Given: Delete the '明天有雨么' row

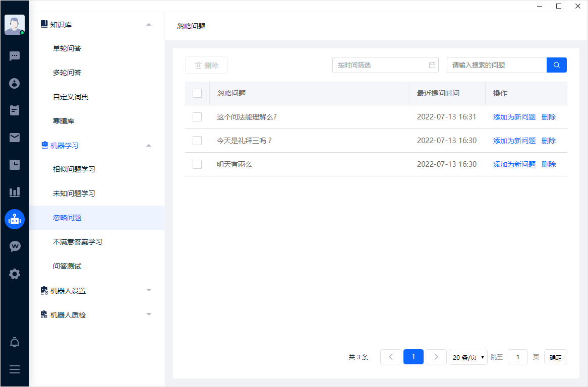Looking at the screenshot, I should click(549, 164).
